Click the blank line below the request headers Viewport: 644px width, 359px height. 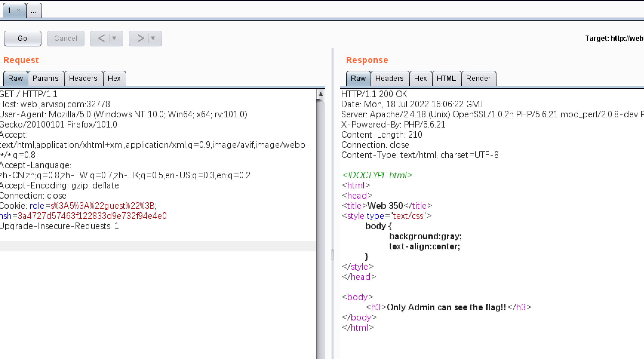pyautogui.click(x=158, y=246)
